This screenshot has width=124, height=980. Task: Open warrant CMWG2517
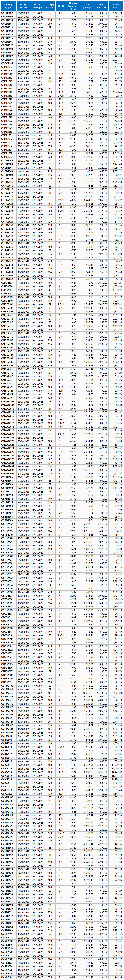tap(7, 423)
